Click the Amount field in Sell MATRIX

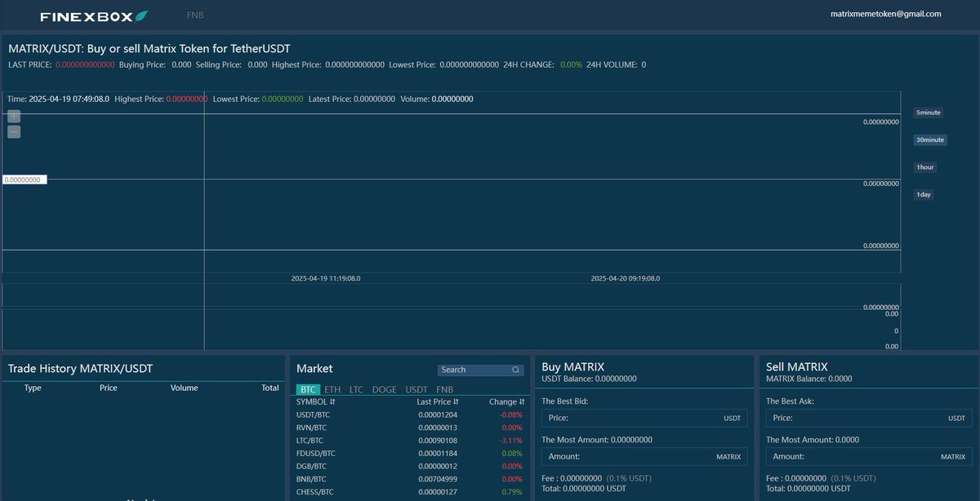tap(870, 456)
